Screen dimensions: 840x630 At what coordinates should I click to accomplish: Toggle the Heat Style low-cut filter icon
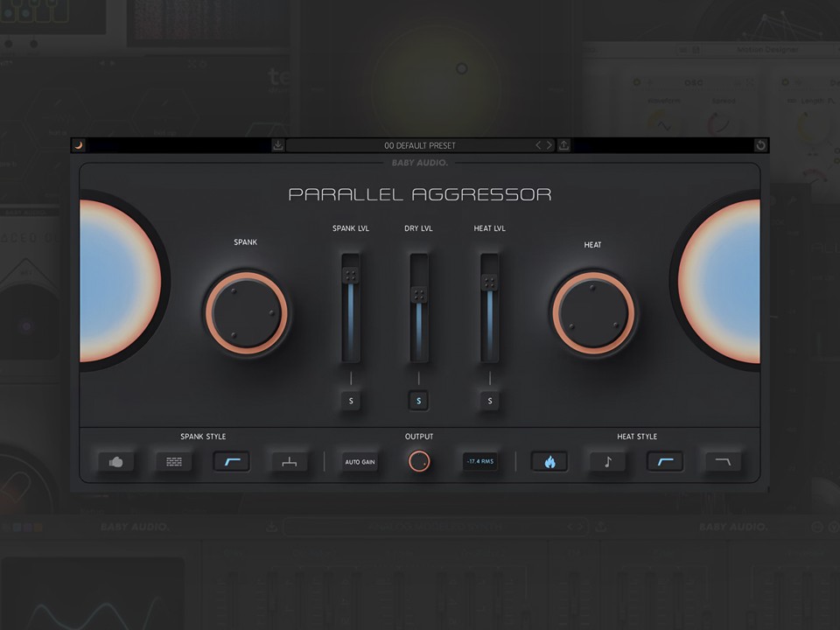pyautogui.click(x=665, y=462)
